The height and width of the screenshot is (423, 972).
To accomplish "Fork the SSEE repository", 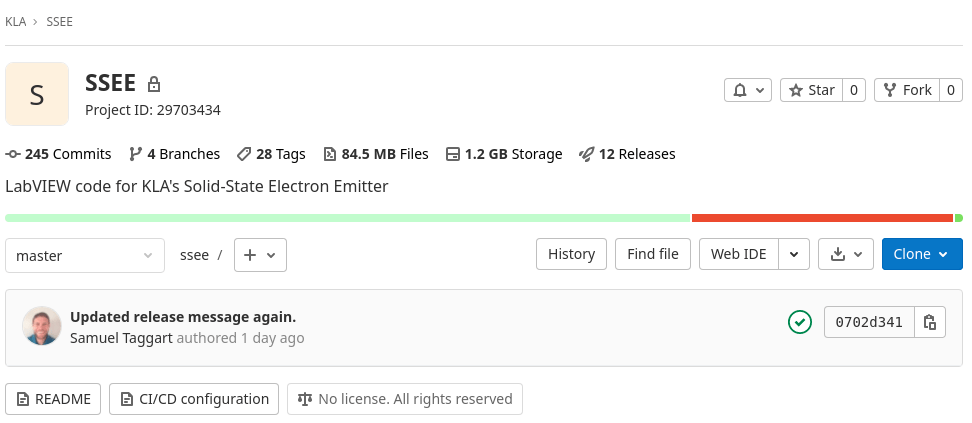I will point(907,90).
